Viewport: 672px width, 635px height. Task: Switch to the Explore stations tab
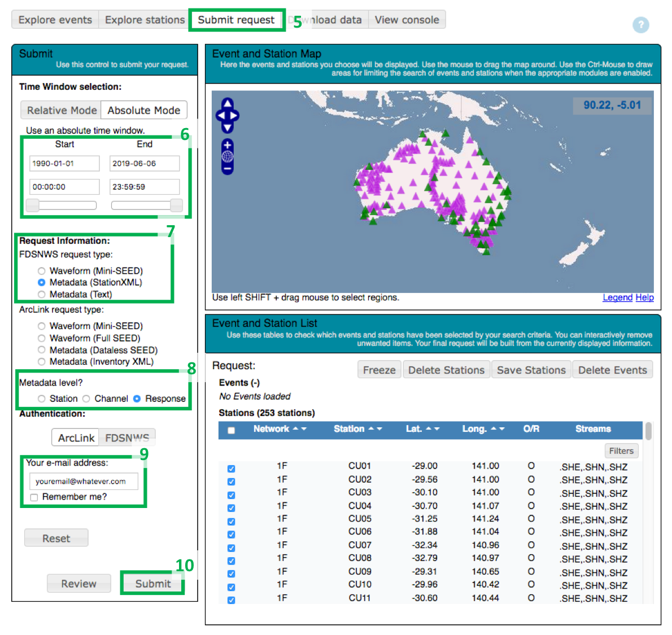pyautogui.click(x=144, y=19)
